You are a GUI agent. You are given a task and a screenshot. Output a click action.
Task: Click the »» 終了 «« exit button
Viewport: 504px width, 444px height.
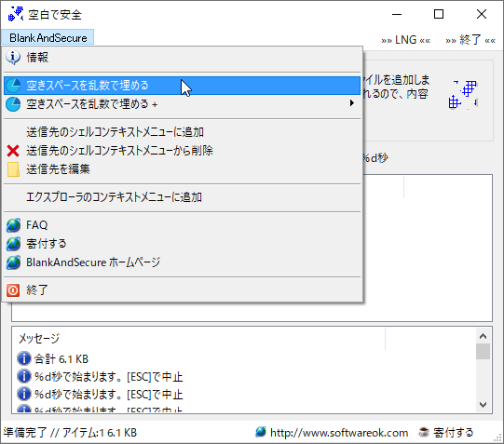(470, 40)
